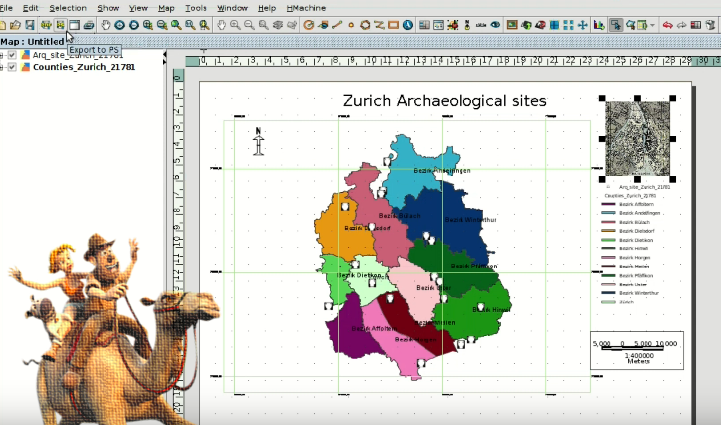This screenshot has width=721, height=425.
Task: Click the Export to PS toolbar icon
Action: (61, 24)
